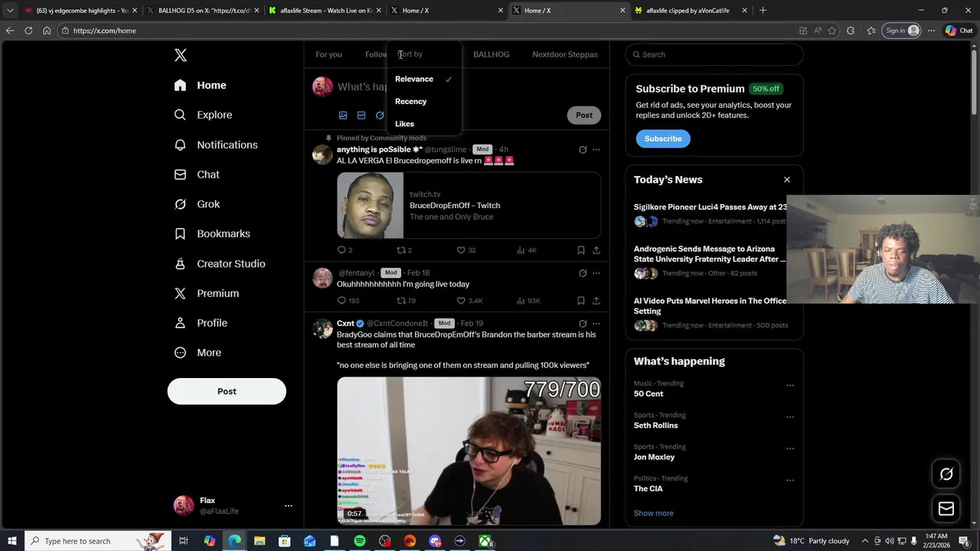Open browser tab list dropdown

pos(10,11)
